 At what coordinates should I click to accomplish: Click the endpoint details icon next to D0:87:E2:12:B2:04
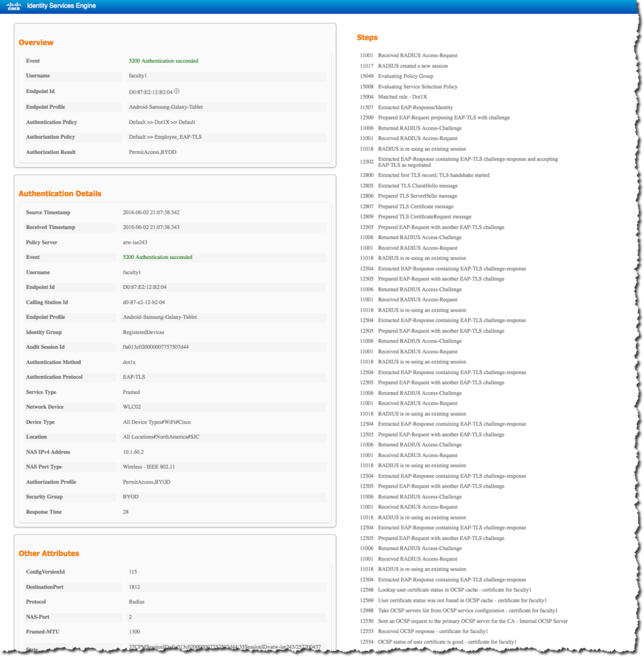177,91
